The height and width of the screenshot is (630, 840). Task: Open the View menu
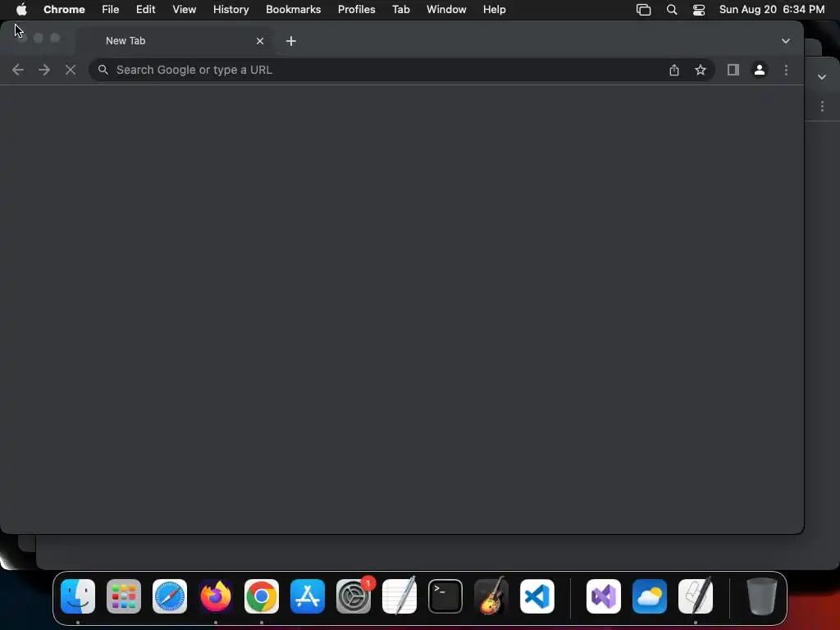pyautogui.click(x=184, y=9)
